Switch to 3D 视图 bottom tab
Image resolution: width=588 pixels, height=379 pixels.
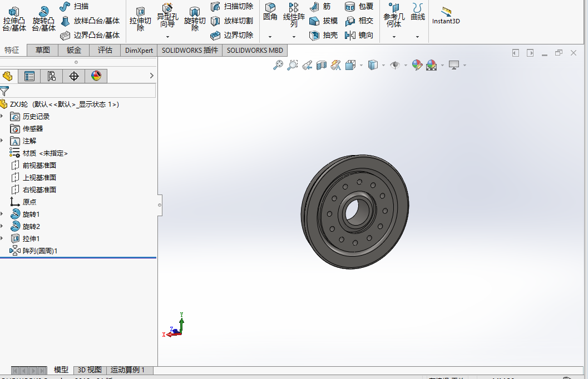pyautogui.click(x=90, y=370)
